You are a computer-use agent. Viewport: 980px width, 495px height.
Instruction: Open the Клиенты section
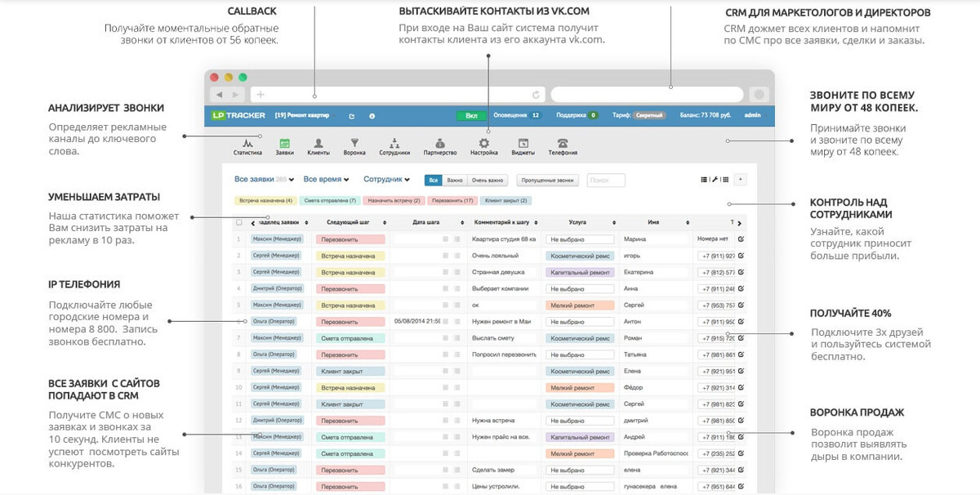pos(318,147)
